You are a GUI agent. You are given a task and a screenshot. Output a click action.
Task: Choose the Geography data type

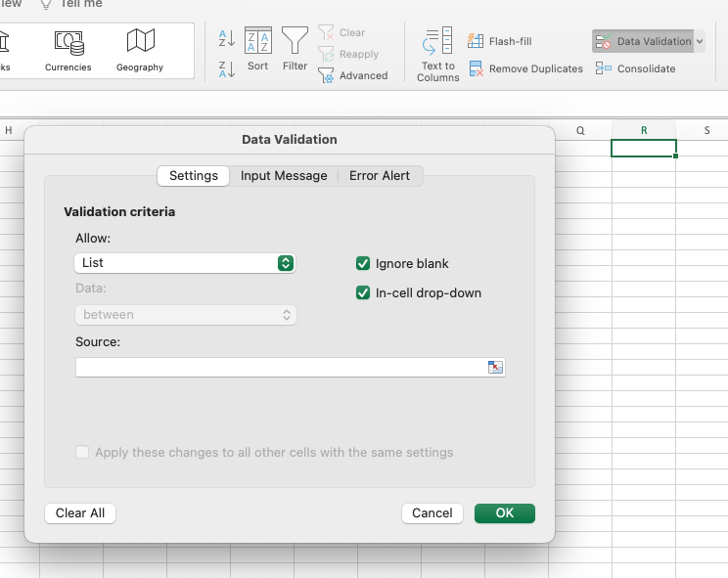point(140,51)
